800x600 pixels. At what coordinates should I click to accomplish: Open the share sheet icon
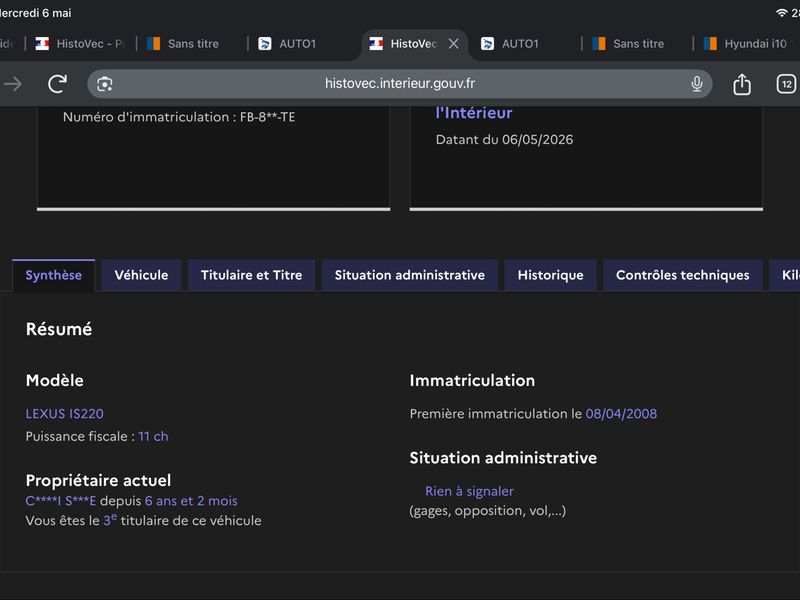(x=742, y=84)
